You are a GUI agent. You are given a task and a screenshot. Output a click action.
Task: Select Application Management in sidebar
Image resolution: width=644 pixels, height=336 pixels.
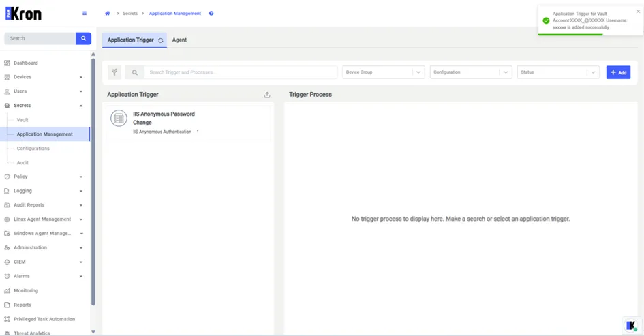45,134
